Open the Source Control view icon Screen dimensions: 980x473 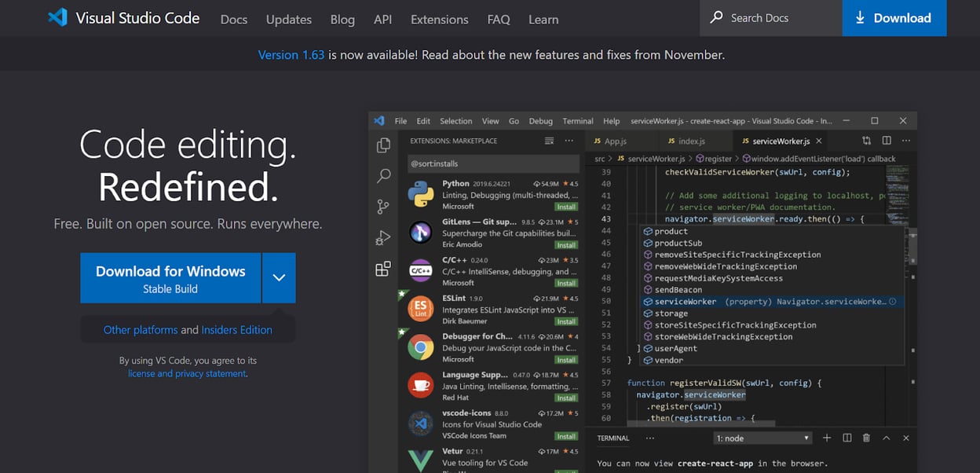383,206
